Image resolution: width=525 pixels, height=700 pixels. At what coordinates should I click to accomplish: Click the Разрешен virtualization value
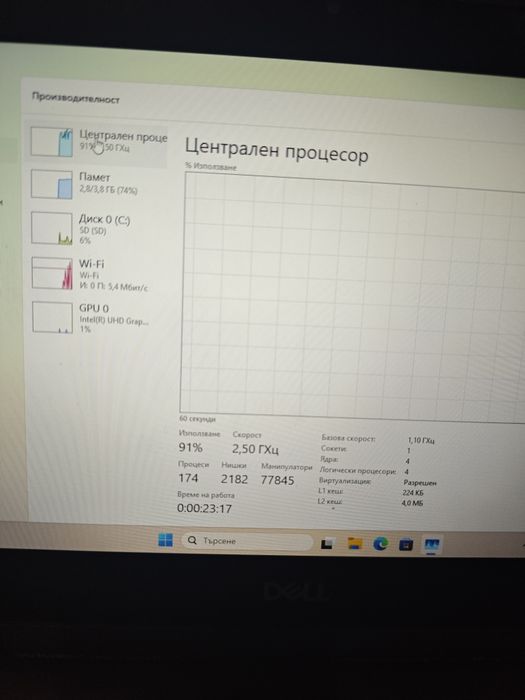click(420, 483)
